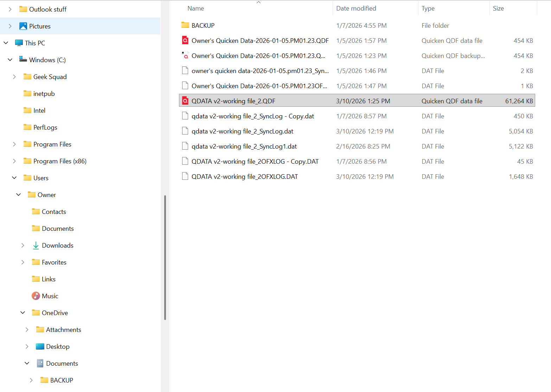Collapse the Windows (C:) drive
Image resolution: width=551 pixels, height=392 pixels.
point(10,60)
